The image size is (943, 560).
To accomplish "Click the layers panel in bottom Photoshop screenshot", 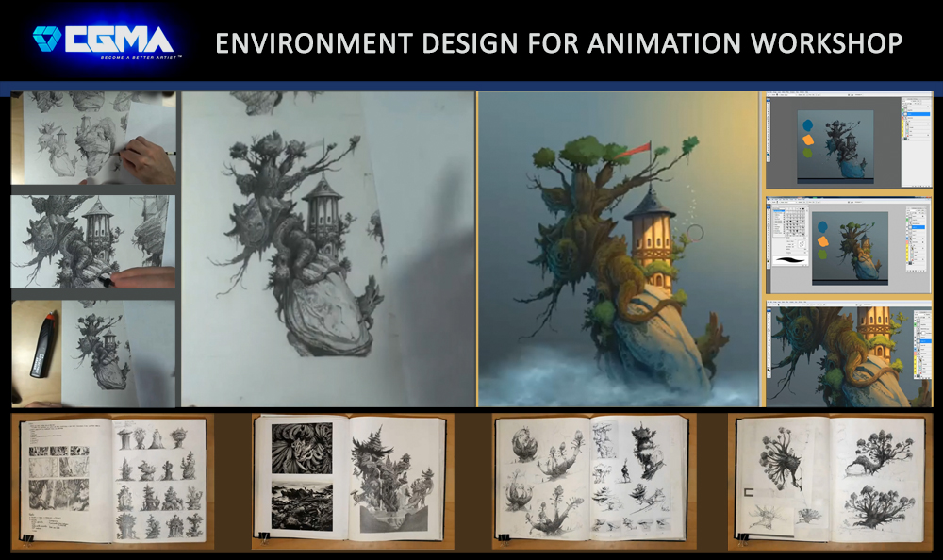I will point(922,345).
